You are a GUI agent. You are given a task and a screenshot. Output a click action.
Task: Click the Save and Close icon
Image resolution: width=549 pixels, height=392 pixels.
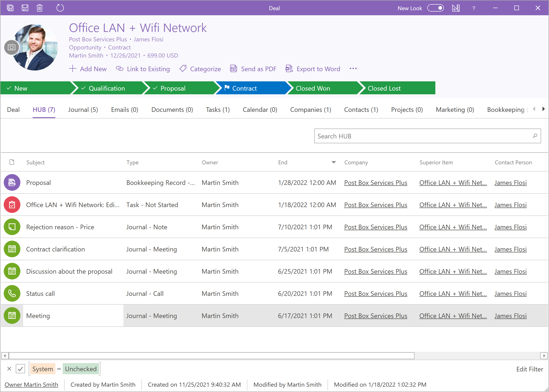pyautogui.click(x=10, y=8)
